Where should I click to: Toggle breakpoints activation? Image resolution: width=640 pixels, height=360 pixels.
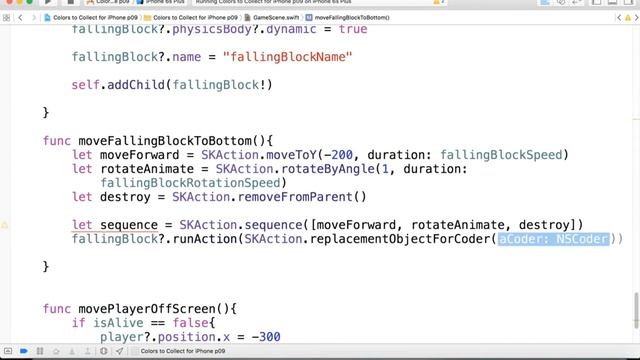[x=24, y=351]
